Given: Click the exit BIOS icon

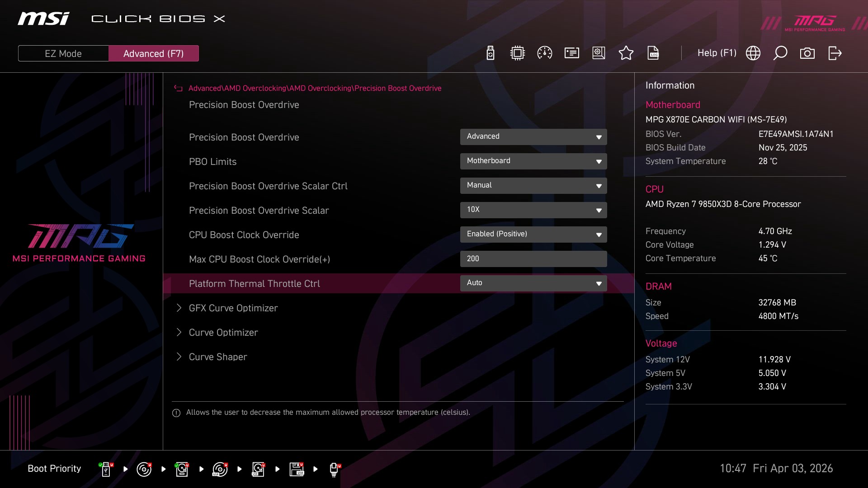Looking at the screenshot, I should tap(835, 53).
